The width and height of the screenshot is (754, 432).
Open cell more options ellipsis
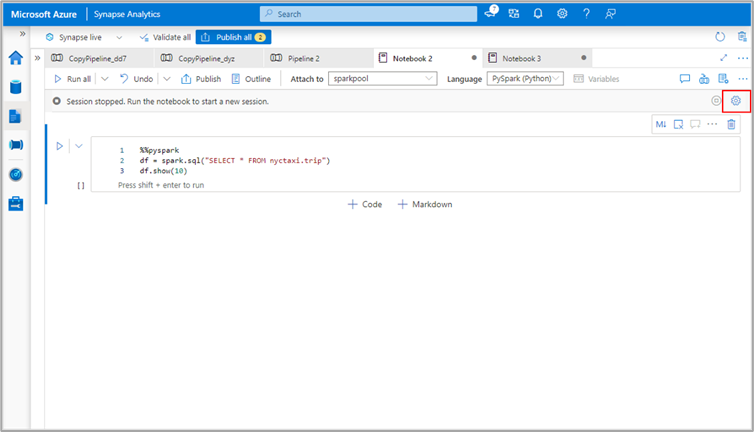(712, 124)
